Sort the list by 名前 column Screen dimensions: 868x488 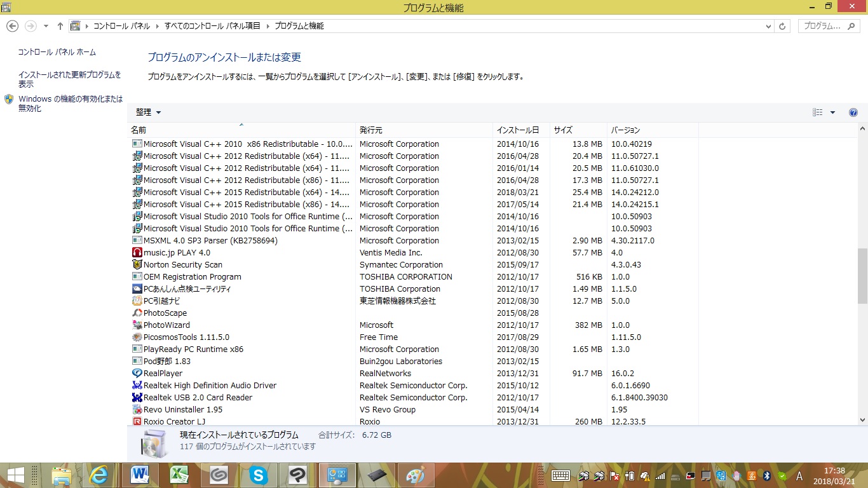[x=241, y=130]
